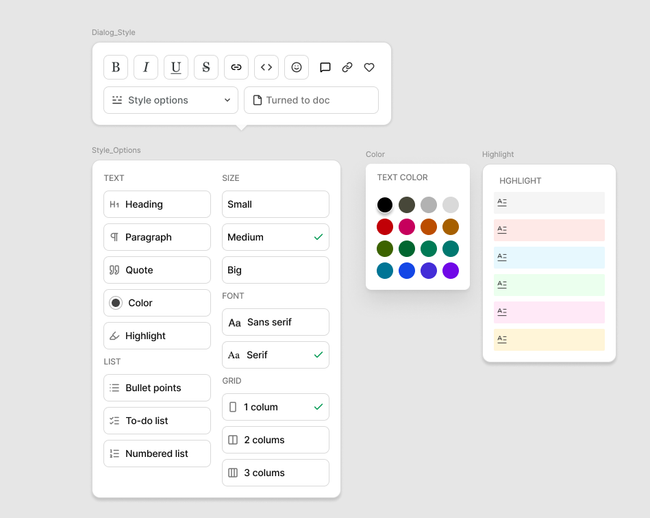650x518 pixels.
Task: Pick the emerald green text color
Action: pyautogui.click(x=429, y=249)
